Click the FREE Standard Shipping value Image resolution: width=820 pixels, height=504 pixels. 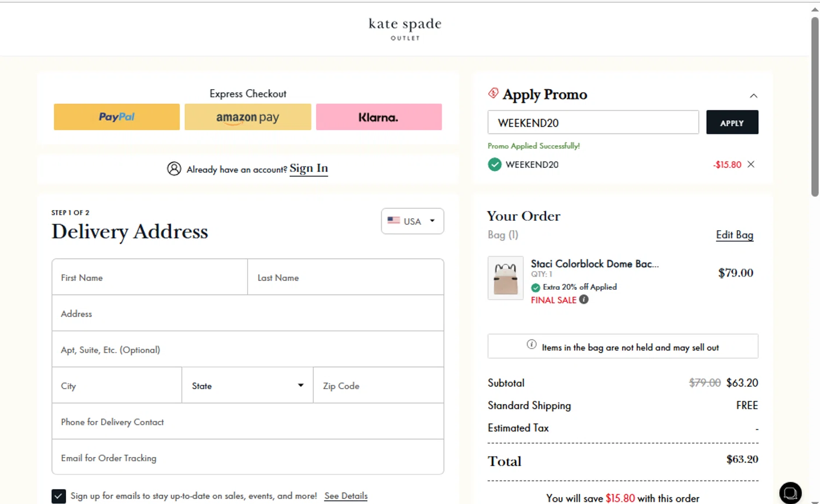(x=747, y=405)
